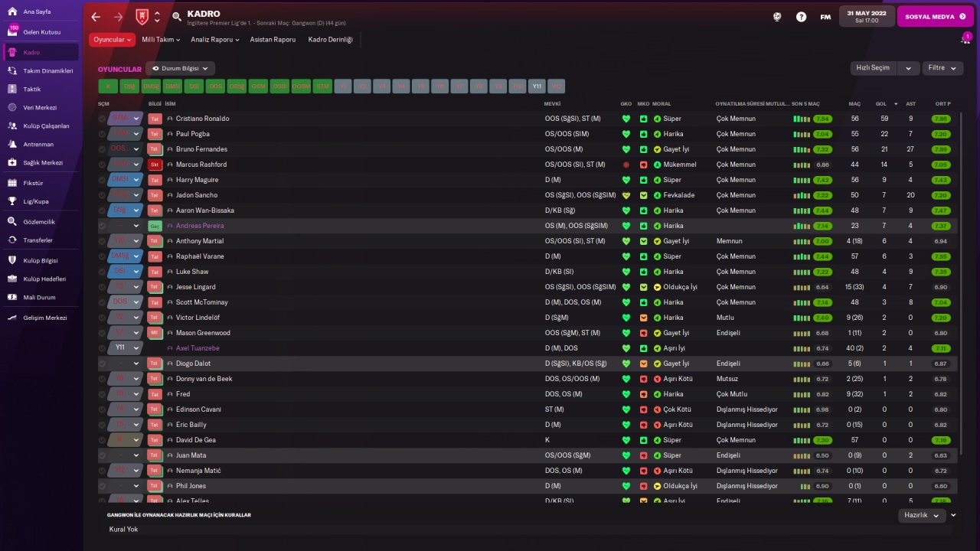
Task: Open the Oyuncular tab menu
Action: pyautogui.click(x=112, y=40)
